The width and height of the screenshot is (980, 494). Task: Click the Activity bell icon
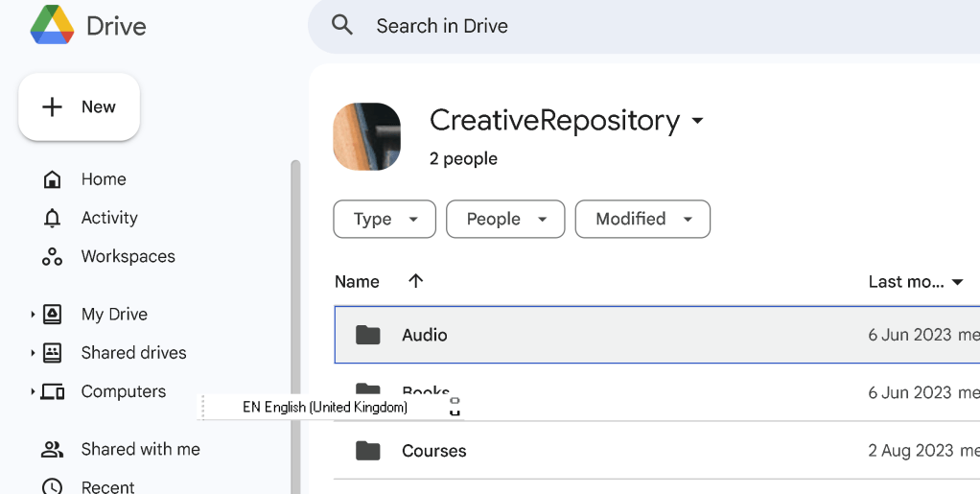click(52, 219)
